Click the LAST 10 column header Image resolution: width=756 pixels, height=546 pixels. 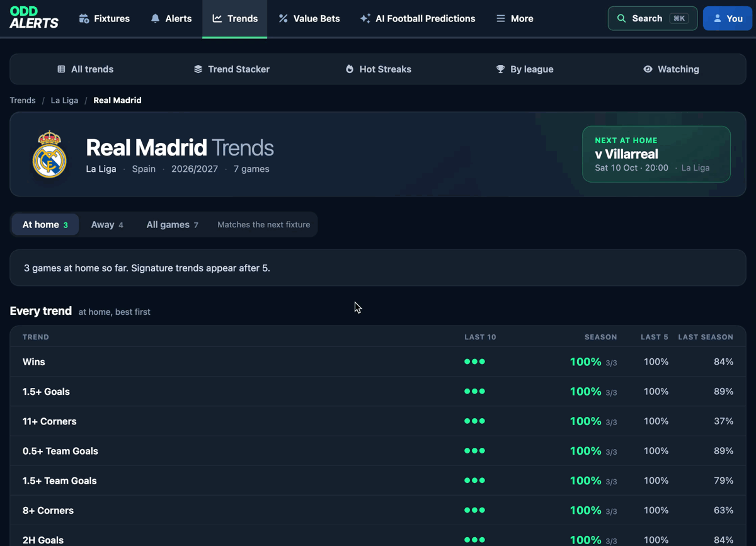pyautogui.click(x=480, y=337)
